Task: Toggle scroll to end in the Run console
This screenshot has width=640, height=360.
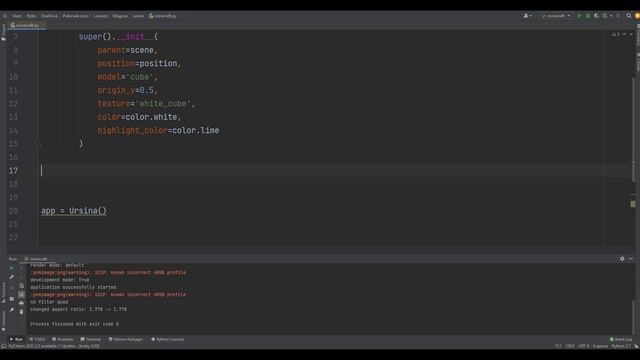Action: (22, 294)
